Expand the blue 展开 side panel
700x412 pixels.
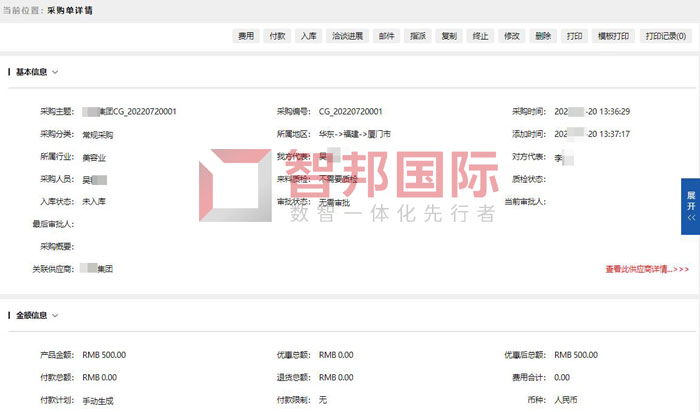[x=689, y=205]
